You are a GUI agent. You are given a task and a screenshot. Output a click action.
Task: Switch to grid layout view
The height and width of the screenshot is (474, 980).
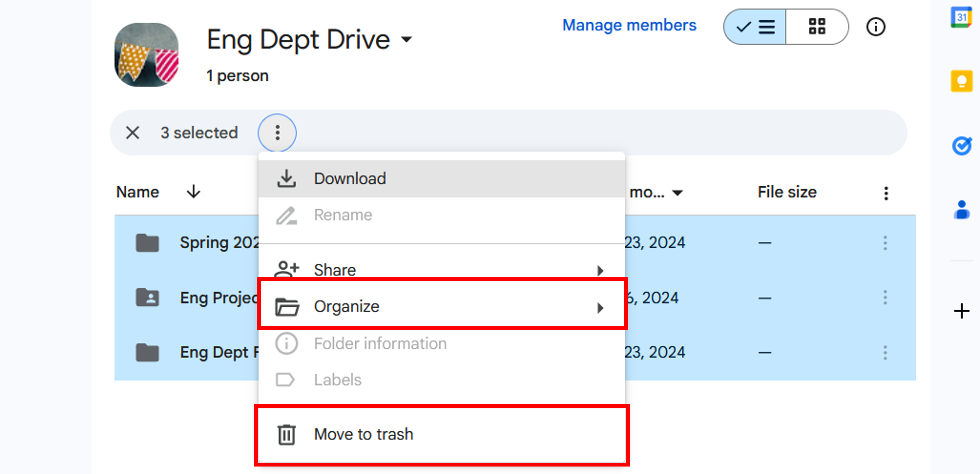816,27
